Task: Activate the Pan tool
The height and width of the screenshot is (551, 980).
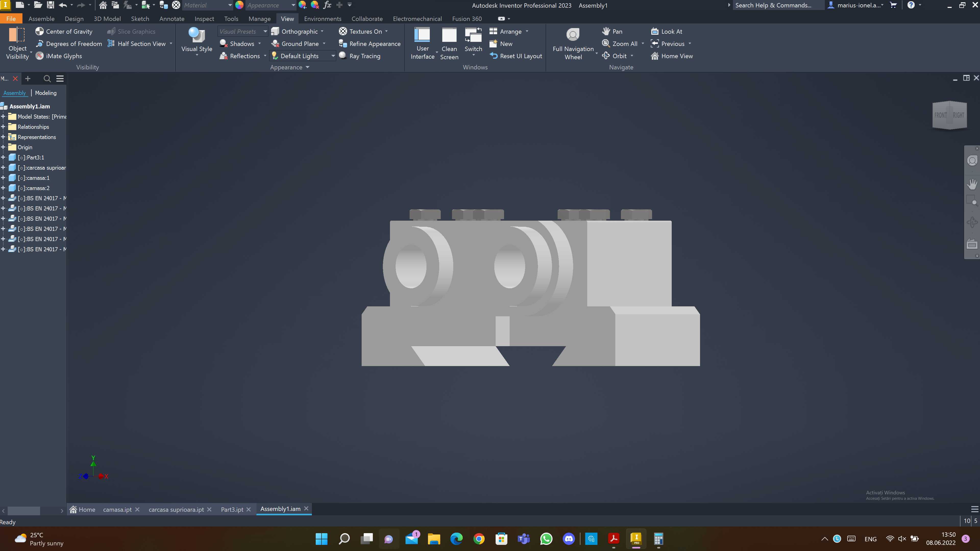Action: (612, 31)
